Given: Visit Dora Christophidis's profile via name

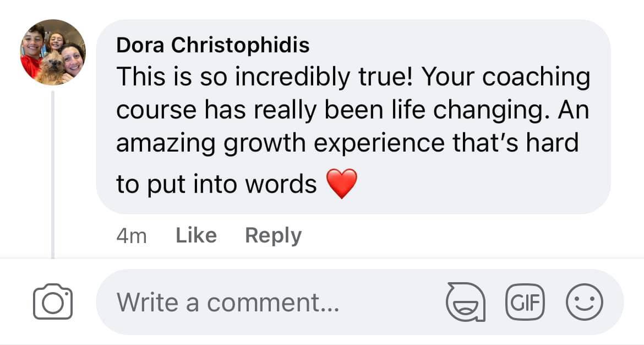Looking at the screenshot, I should 212,45.
